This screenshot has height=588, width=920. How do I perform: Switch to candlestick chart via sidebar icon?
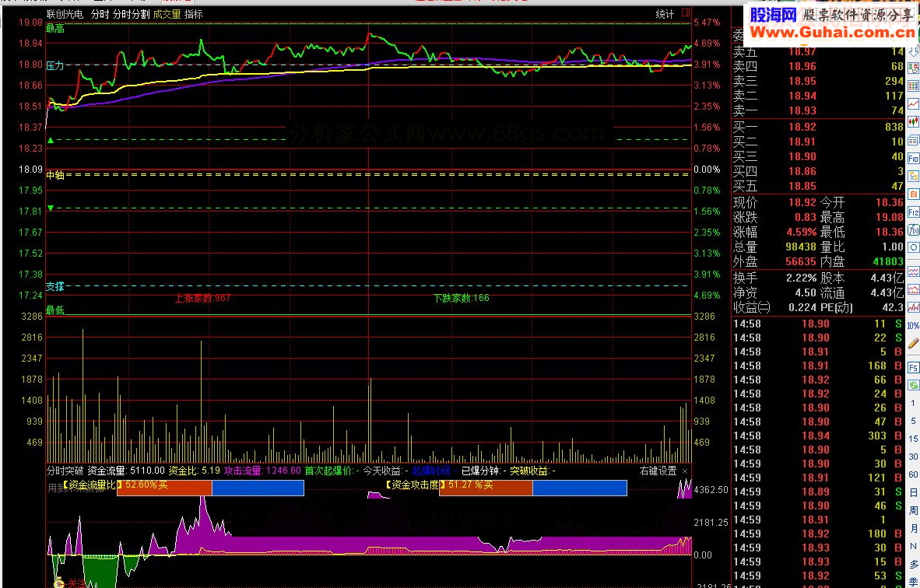tap(913, 122)
